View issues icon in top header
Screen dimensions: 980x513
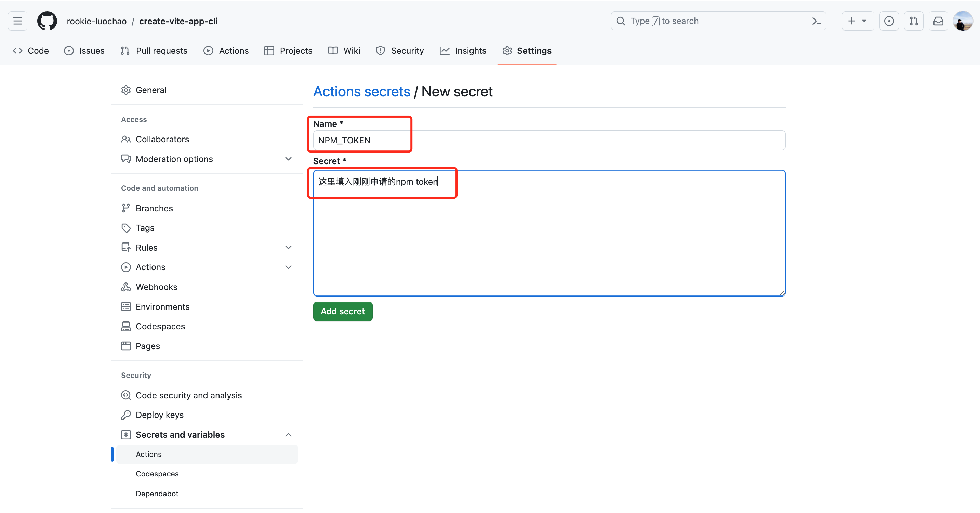[889, 21]
